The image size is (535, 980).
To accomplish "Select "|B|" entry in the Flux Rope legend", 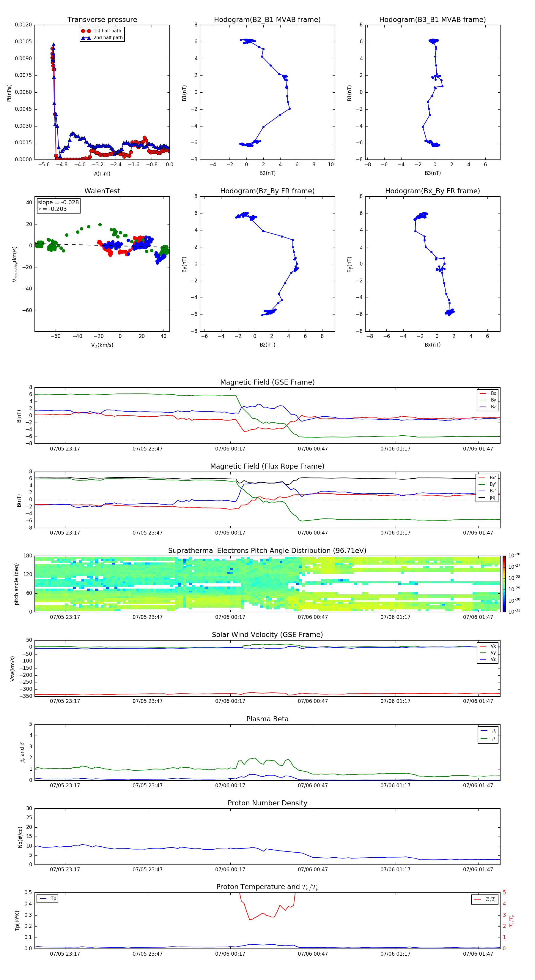I will [487, 498].
